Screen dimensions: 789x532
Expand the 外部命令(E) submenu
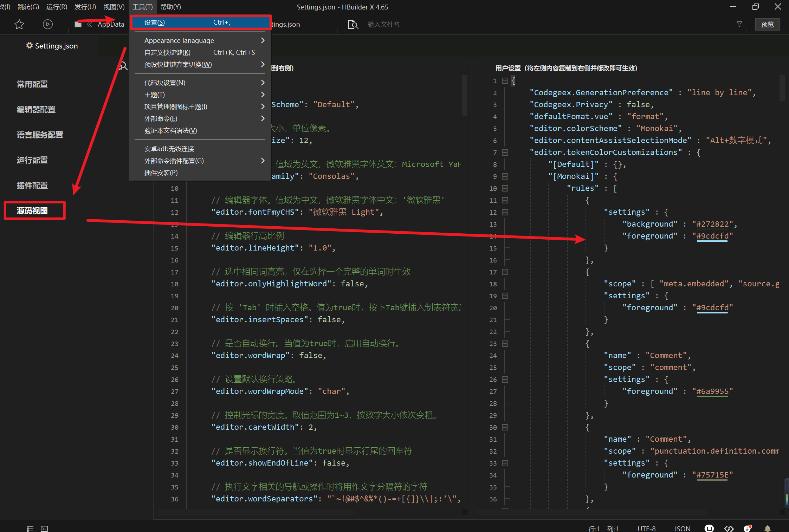[x=160, y=118]
